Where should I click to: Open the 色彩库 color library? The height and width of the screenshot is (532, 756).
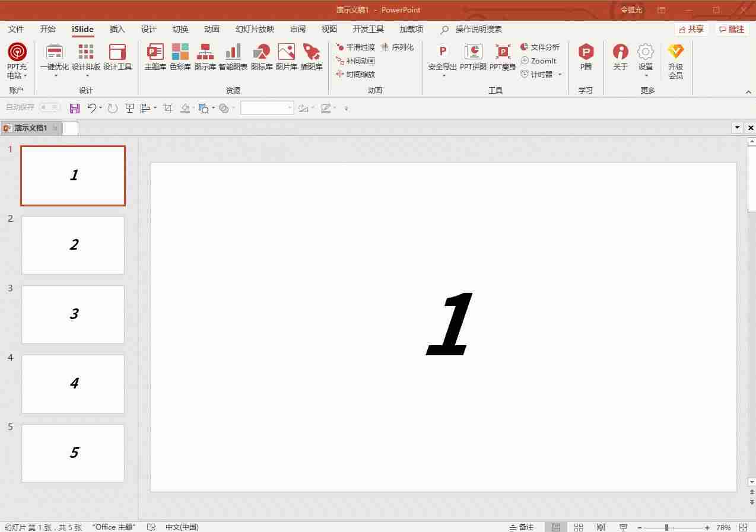[x=180, y=58]
